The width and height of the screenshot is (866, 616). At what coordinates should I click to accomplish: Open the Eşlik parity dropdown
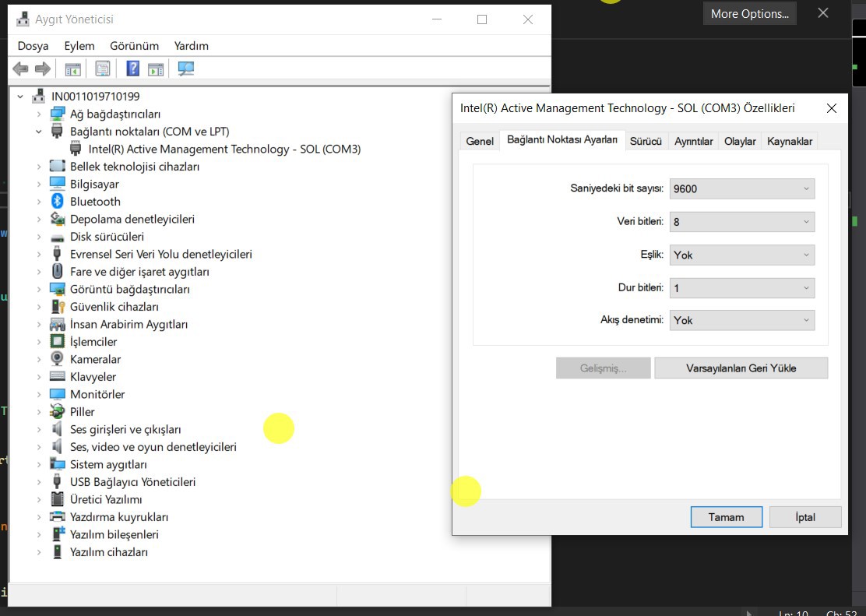(x=741, y=255)
